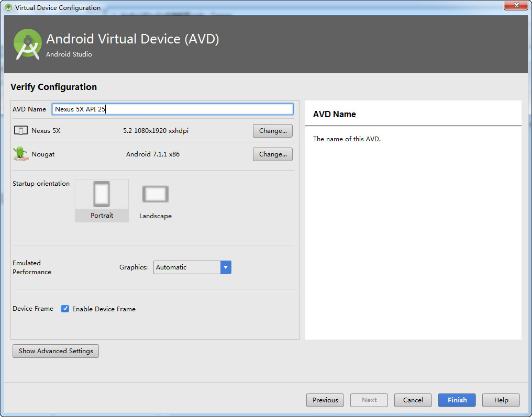This screenshot has width=532, height=417.
Task: Click the text 'Android 7.1.1 x86'
Action: tap(153, 154)
